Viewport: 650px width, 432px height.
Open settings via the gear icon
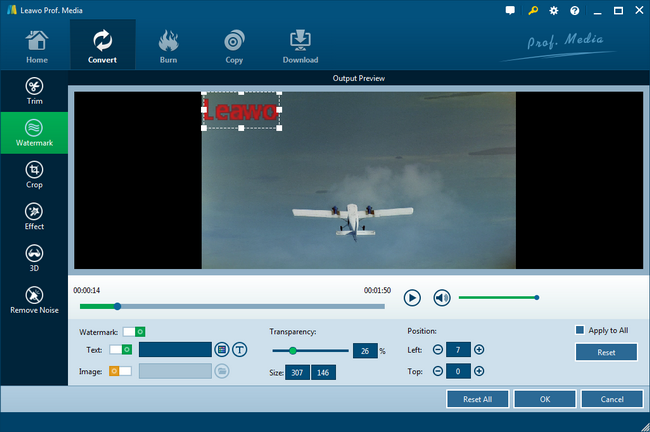pos(553,10)
